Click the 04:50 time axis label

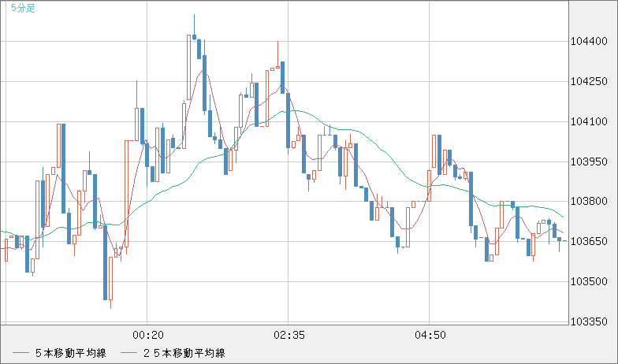click(x=430, y=336)
